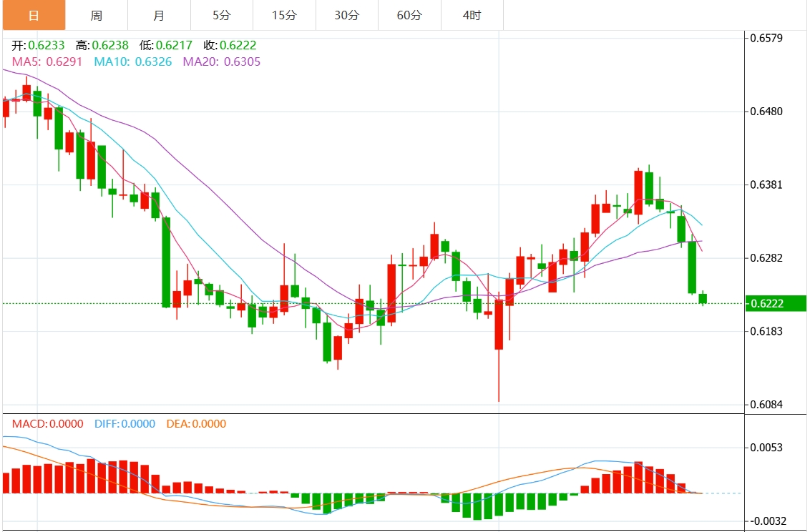Open the 5分 five-minute chart tab
The width and height of the screenshot is (810, 532).
[x=222, y=16]
